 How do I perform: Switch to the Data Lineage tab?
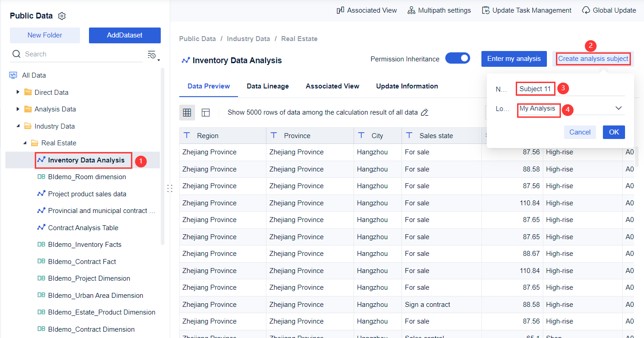pyautogui.click(x=267, y=86)
